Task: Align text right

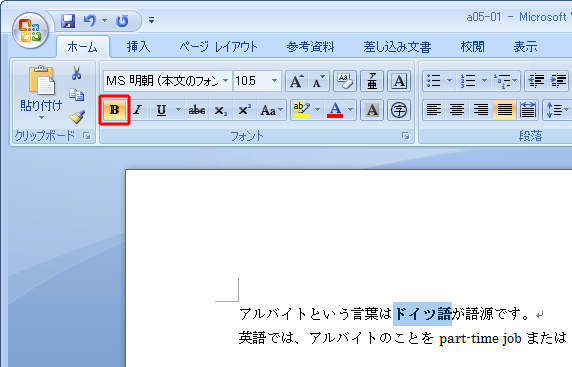Action: pyautogui.click(x=480, y=110)
